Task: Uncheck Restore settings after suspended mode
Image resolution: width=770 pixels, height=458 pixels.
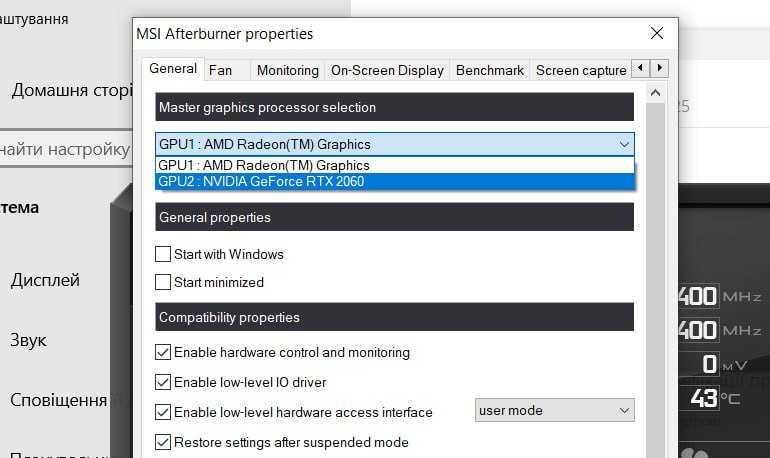Action: click(163, 442)
